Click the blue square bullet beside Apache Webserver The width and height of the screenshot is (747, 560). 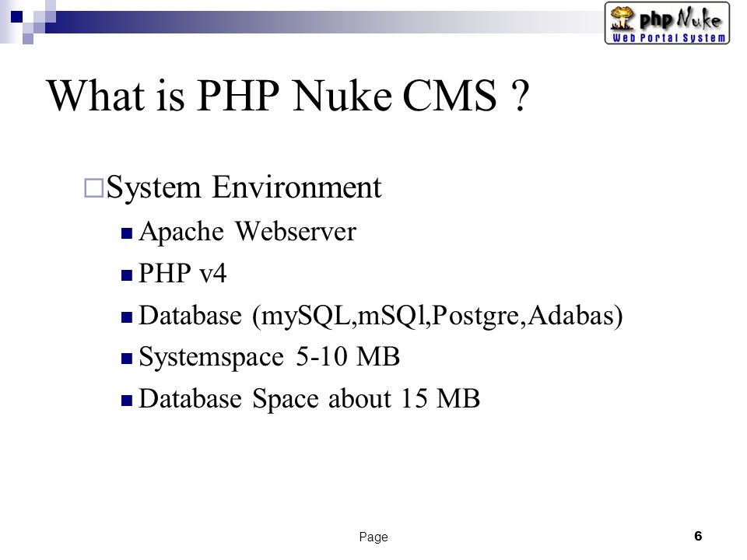pos(127,233)
